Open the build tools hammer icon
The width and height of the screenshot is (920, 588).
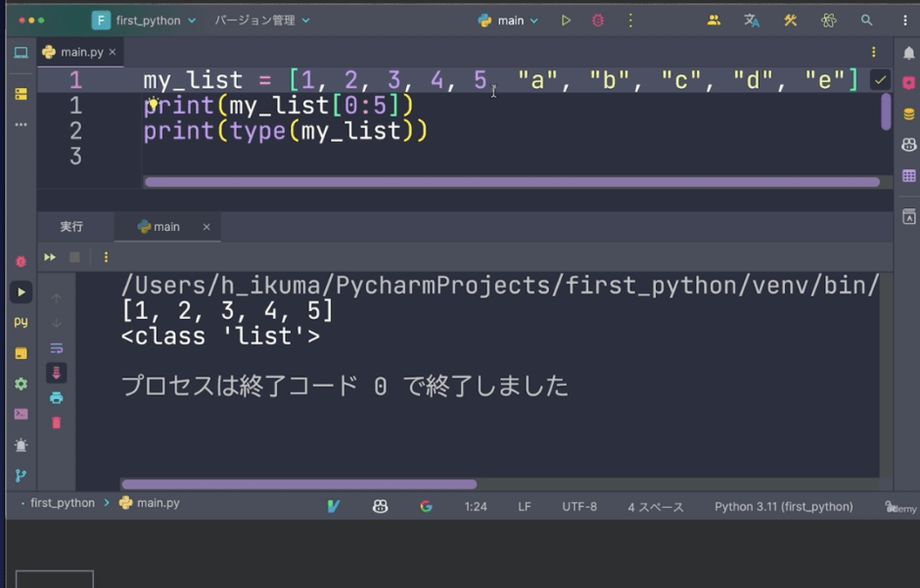[x=791, y=21]
